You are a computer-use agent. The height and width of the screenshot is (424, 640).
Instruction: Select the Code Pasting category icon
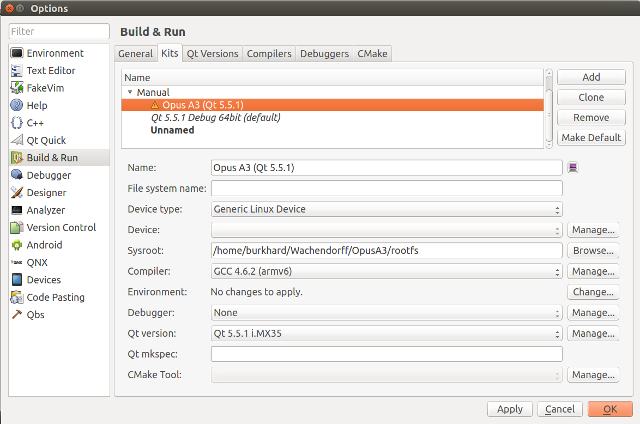pyautogui.click(x=17, y=297)
